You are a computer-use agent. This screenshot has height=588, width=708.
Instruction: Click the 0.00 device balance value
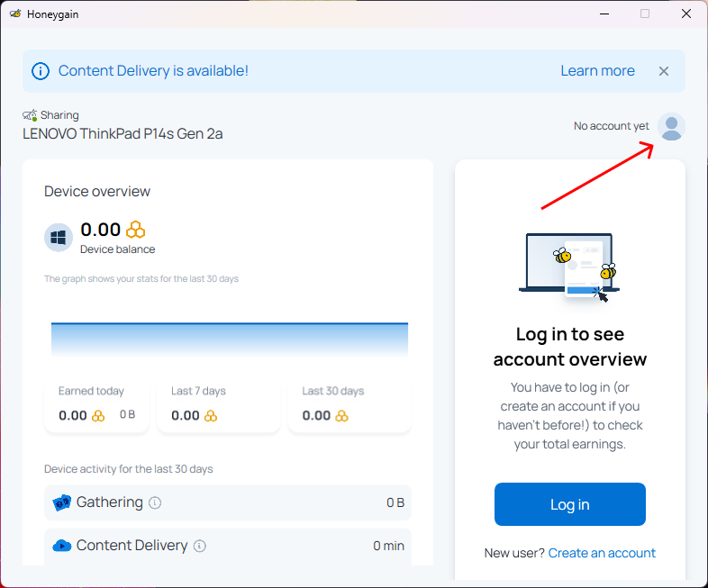pos(100,230)
